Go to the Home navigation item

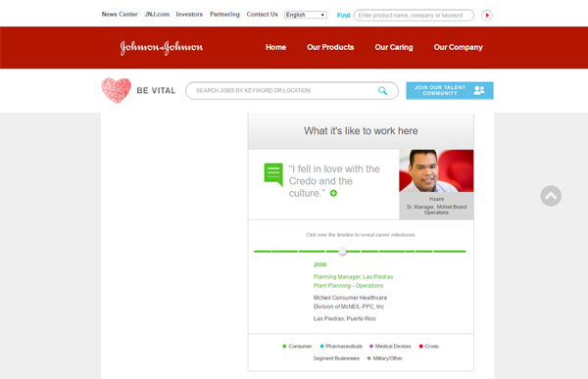click(x=275, y=47)
